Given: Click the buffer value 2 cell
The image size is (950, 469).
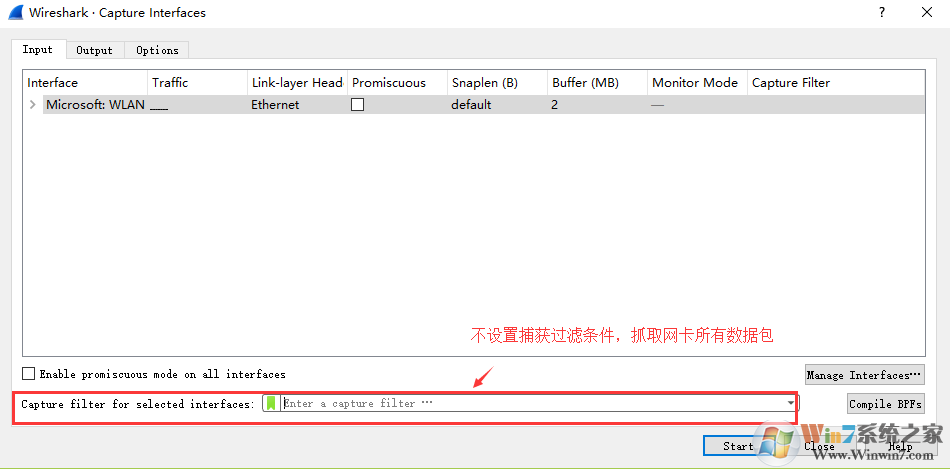Looking at the screenshot, I should pos(554,105).
